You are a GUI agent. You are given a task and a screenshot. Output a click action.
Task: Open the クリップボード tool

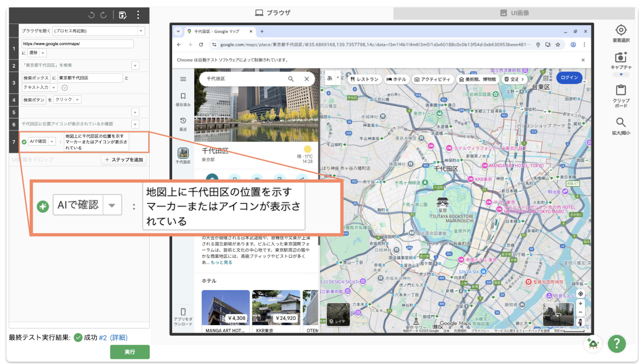[621, 90]
